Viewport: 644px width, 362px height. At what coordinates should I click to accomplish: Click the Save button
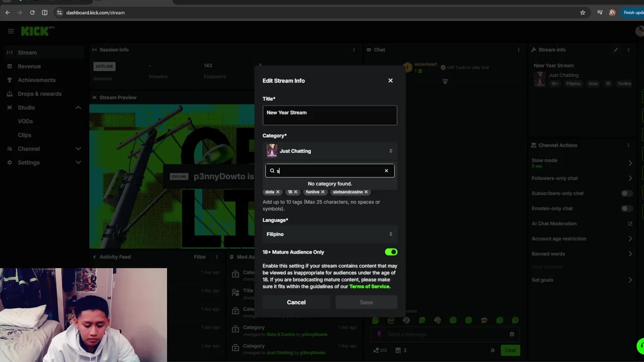coord(366,302)
